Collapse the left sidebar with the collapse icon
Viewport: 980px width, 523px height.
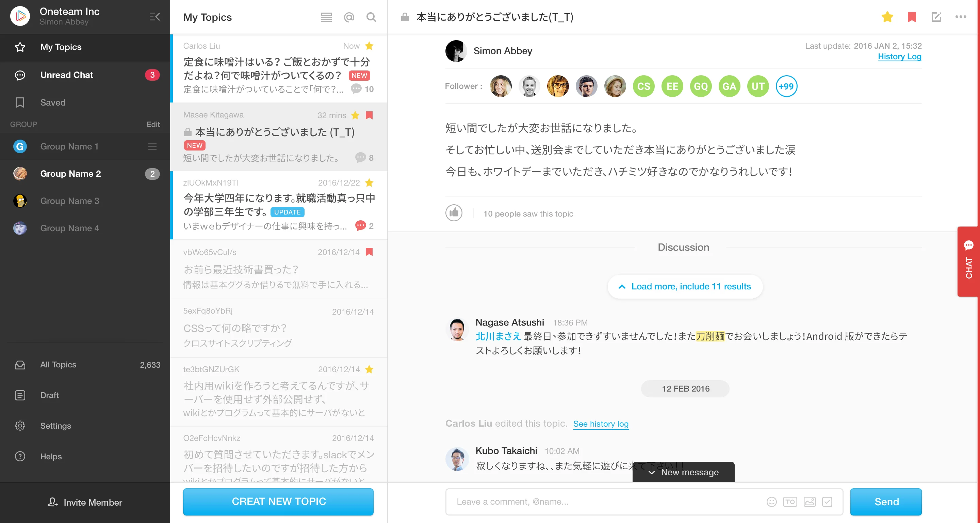coord(154,17)
